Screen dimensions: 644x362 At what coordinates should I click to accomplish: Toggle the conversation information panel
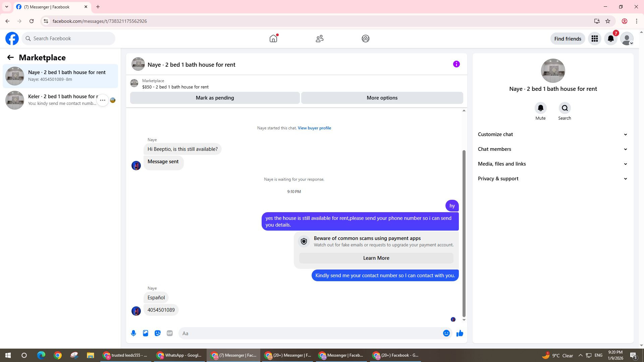pos(456,64)
